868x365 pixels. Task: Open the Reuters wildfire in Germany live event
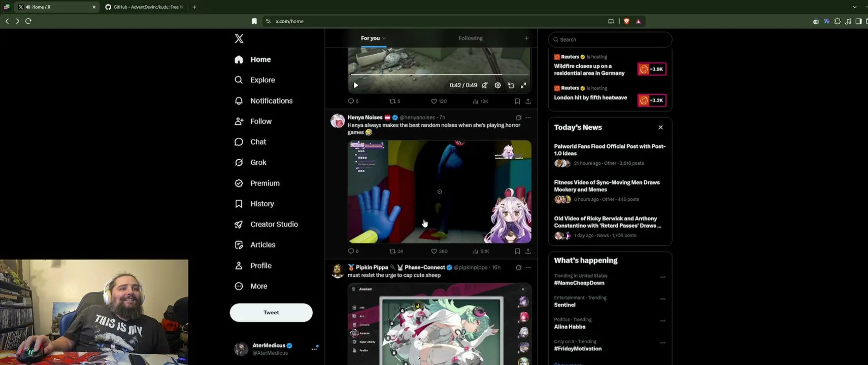pyautogui.click(x=589, y=69)
